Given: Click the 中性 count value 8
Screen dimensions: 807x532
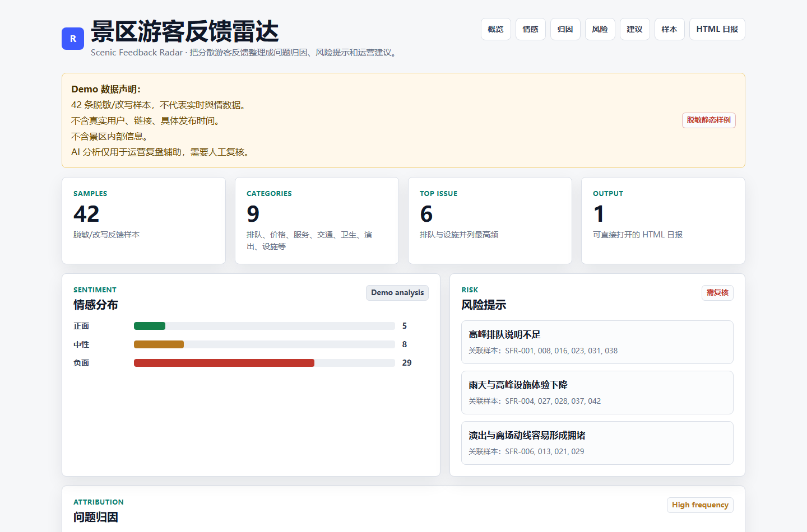Looking at the screenshot, I should (x=405, y=344).
